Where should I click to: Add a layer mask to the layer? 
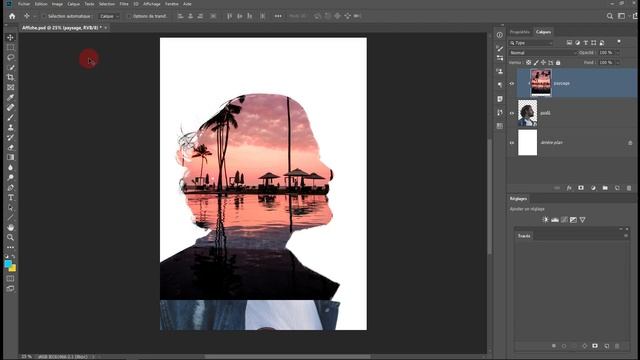pyautogui.click(x=581, y=188)
